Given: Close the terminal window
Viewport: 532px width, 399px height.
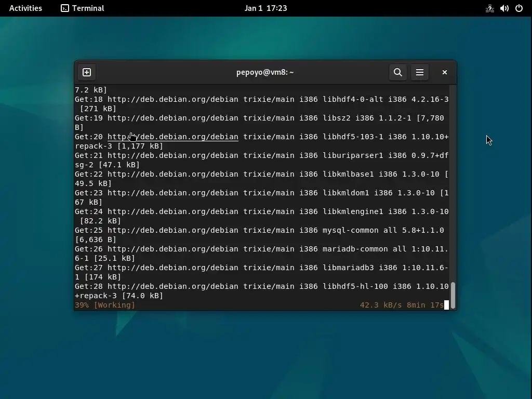Looking at the screenshot, I should (x=445, y=72).
